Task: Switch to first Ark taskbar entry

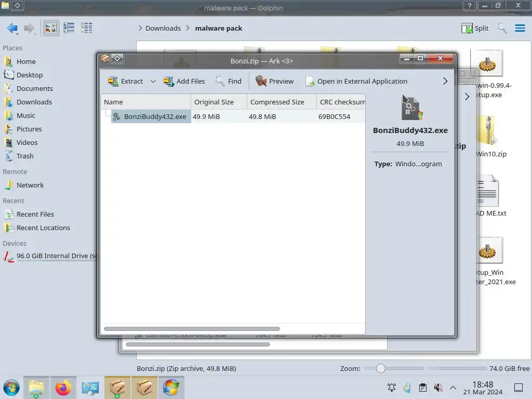Action: (x=117, y=388)
